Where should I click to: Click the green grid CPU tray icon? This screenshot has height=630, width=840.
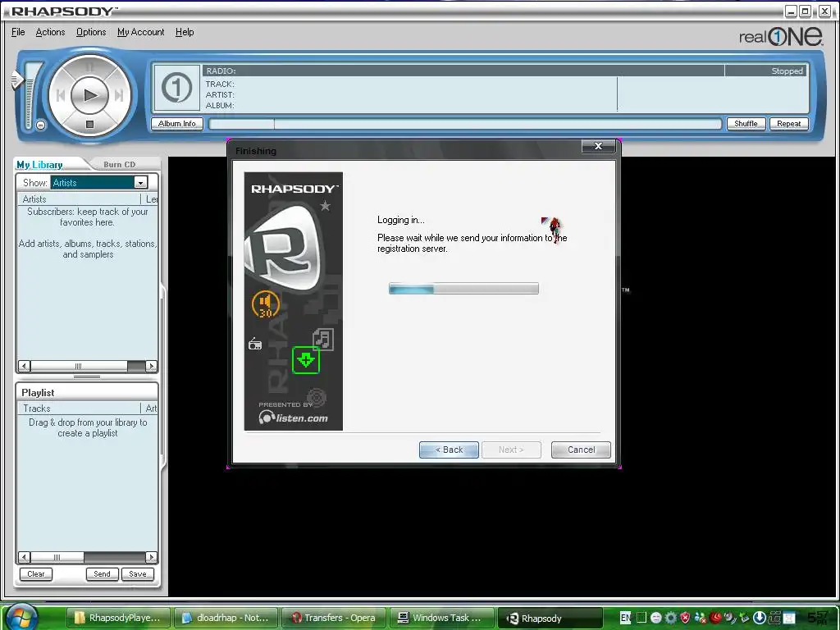(x=641, y=618)
